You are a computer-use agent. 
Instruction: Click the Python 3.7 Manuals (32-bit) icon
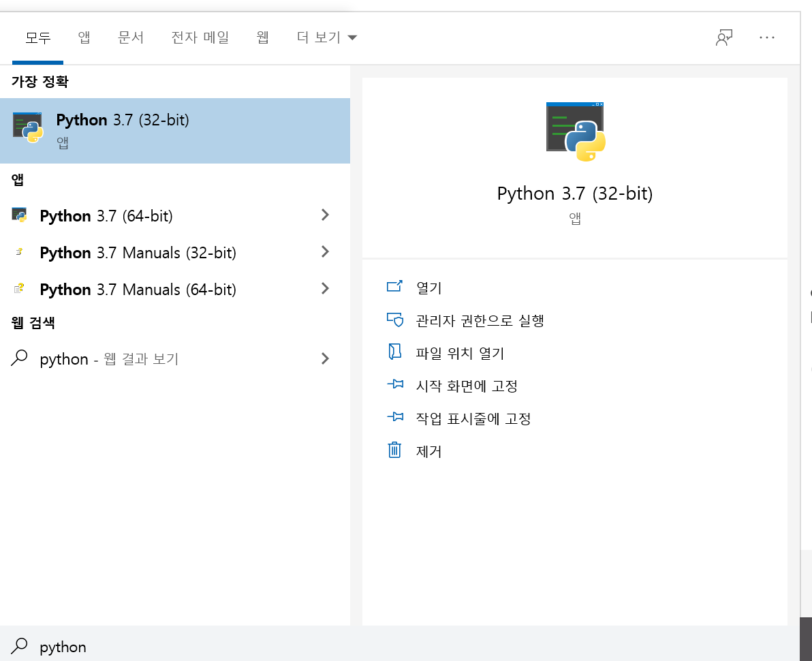(x=20, y=251)
